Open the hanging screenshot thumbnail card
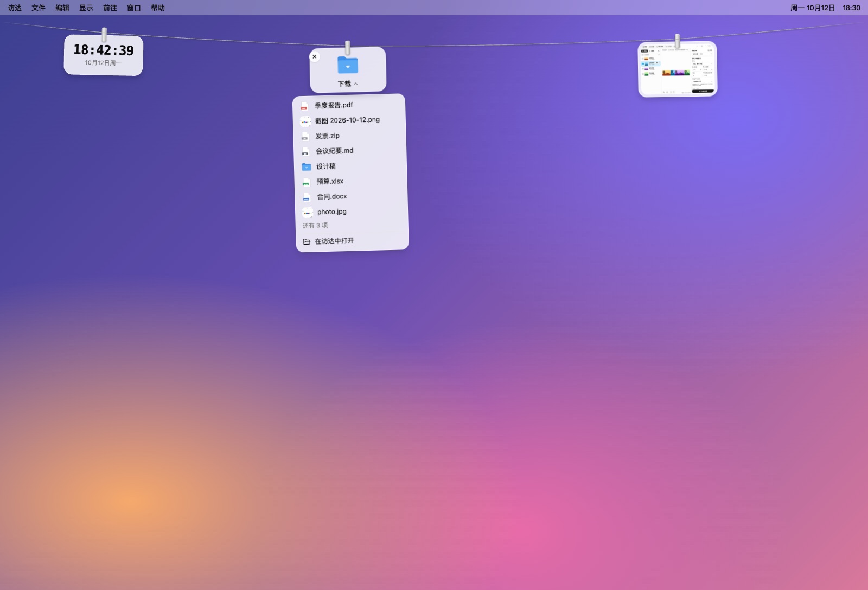 coord(678,69)
